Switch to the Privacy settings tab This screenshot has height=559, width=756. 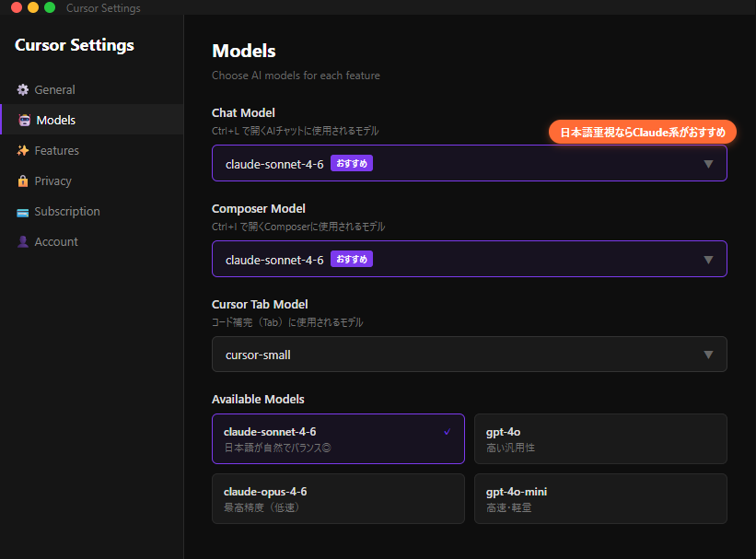[x=53, y=181]
